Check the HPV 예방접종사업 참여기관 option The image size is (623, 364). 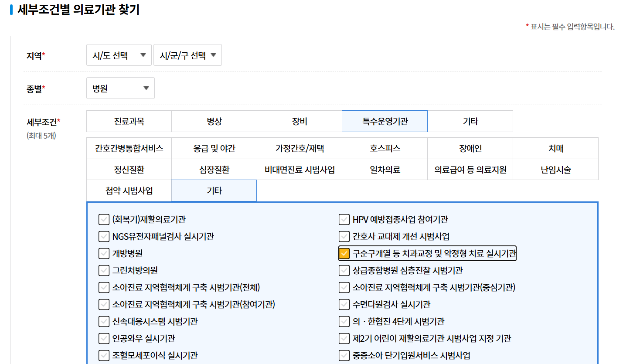click(344, 219)
